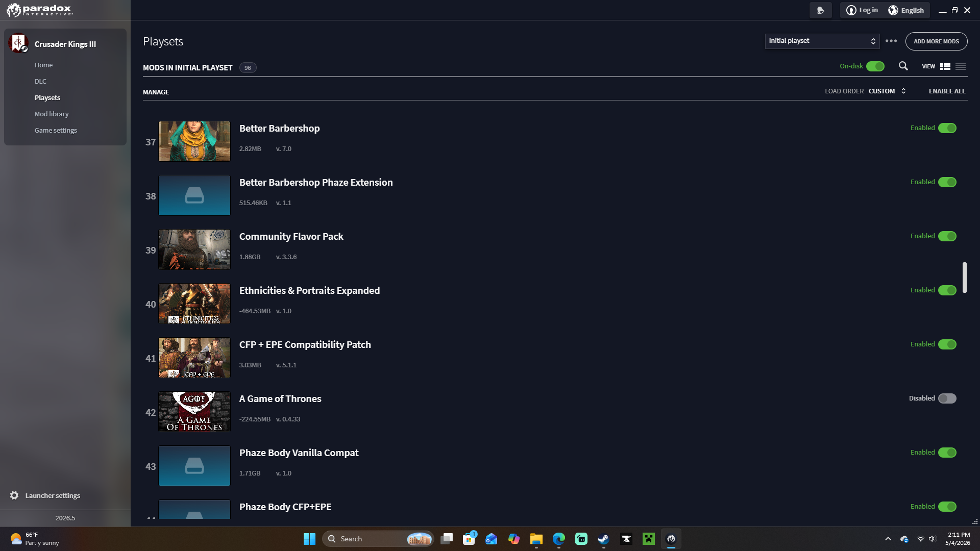Click the 96 mods count badge
Image resolution: width=980 pixels, height=551 pixels.
248,68
